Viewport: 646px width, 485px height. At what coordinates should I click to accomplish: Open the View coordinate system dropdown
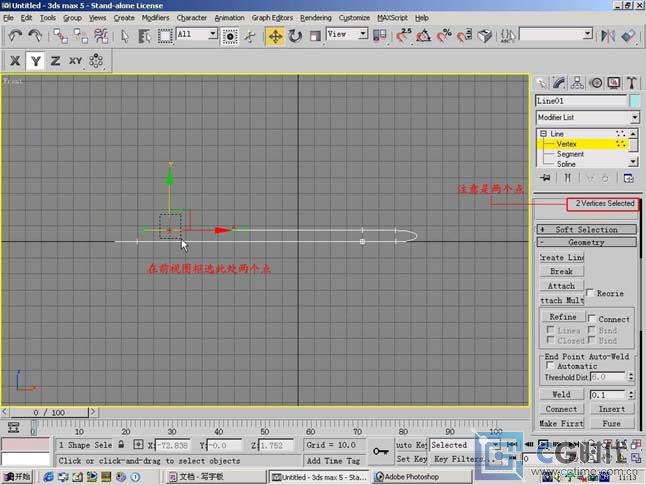(x=363, y=34)
